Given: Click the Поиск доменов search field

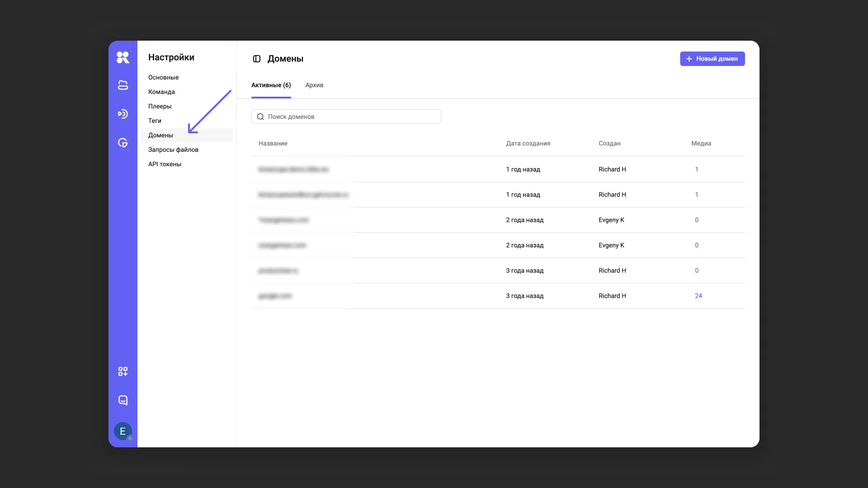Looking at the screenshot, I should tap(346, 117).
